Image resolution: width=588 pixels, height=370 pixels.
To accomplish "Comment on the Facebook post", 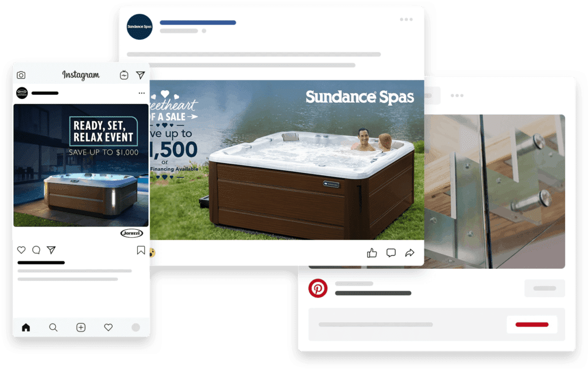I will (391, 253).
